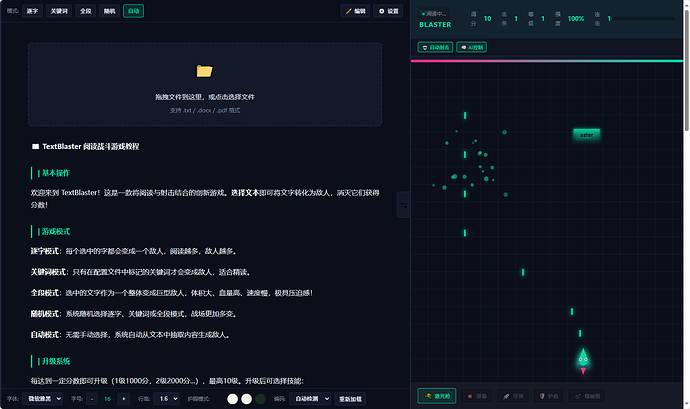This screenshot has width=690, height=409.
Task: Decrease font size with minus button
Action: (x=92, y=399)
